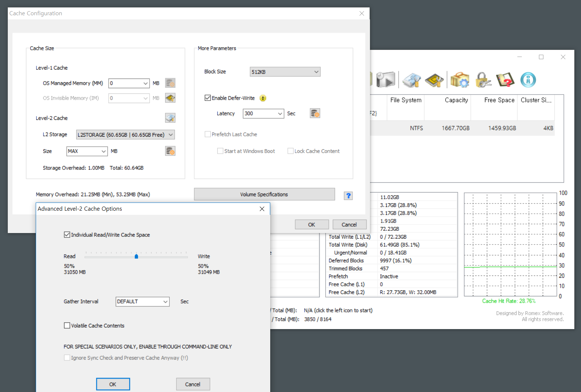Image resolution: width=581 pixels, height=392 pixels.
Task: Enable Volatile Cache Contents checkbox
Action: click(x=67, y=325)
